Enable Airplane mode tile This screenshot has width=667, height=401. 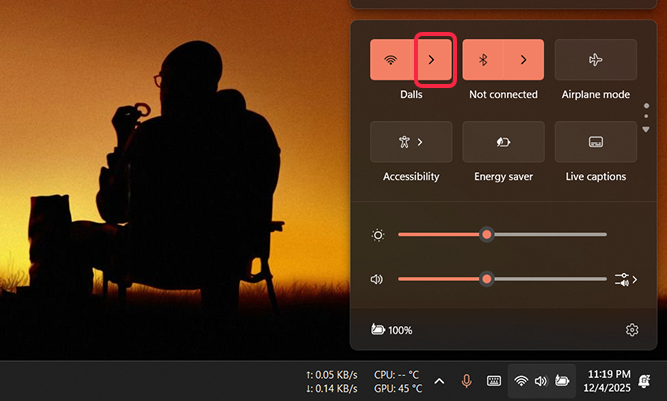pos(596,60)
